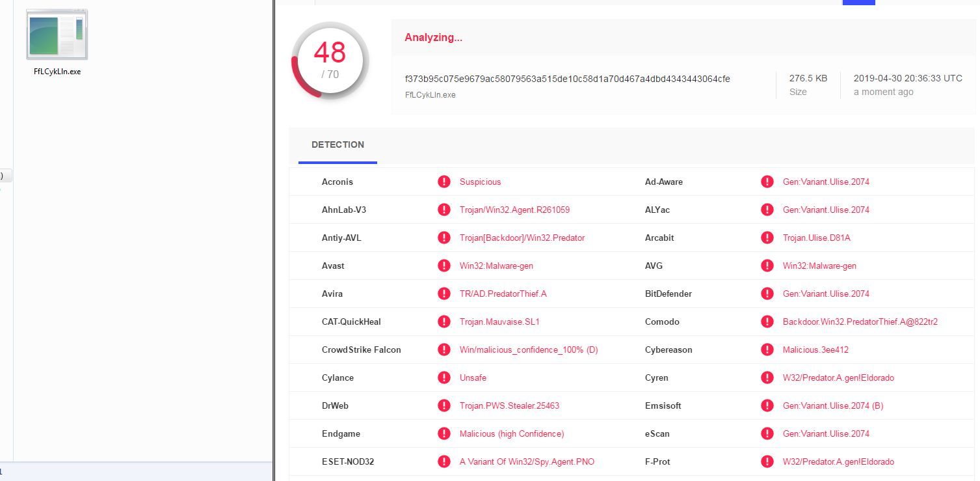Click the warning icon beside AVG's result
980x481 pixels.
point(767,266)
